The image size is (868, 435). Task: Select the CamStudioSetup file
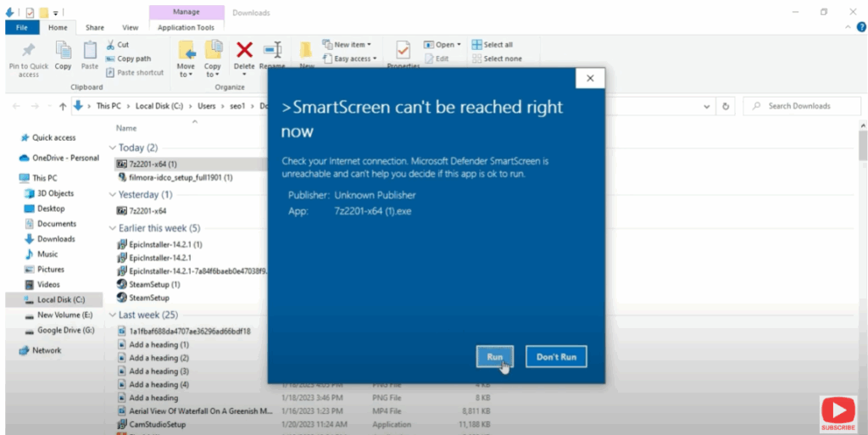pyautogui.click(x=152, y=425)
